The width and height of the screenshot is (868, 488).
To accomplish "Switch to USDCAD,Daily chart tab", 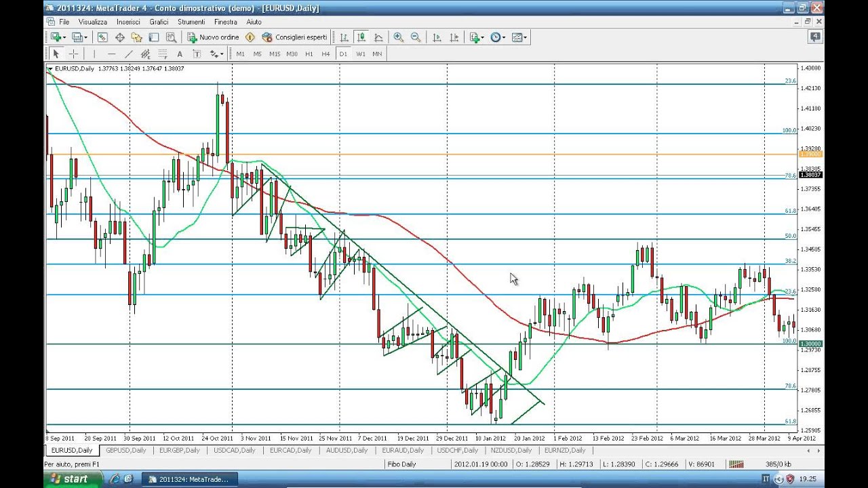I will (234, 450).
